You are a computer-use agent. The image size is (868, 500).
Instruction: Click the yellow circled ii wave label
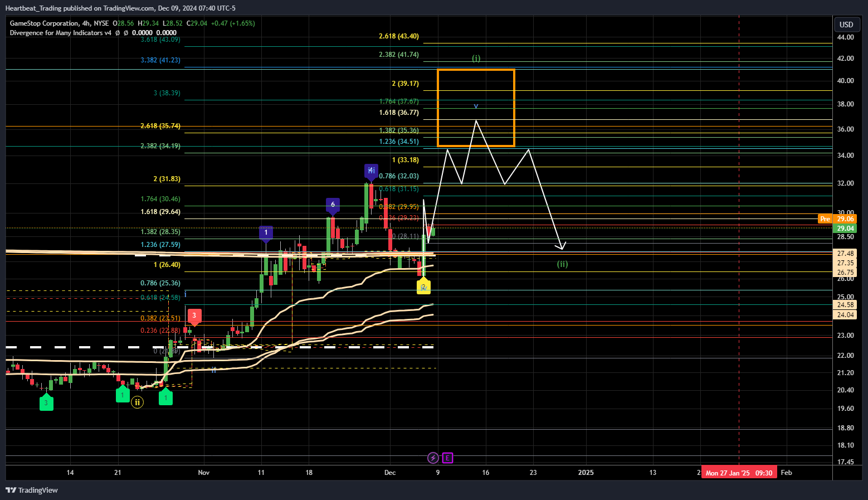(x=137, y=402)
